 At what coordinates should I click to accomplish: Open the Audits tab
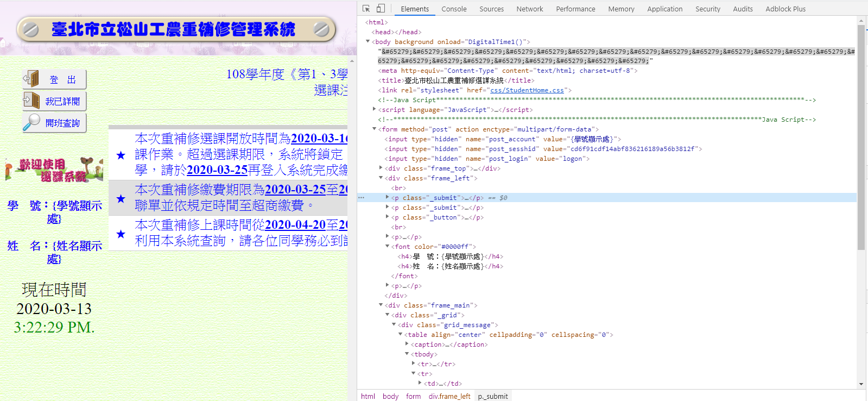(743, 9)
